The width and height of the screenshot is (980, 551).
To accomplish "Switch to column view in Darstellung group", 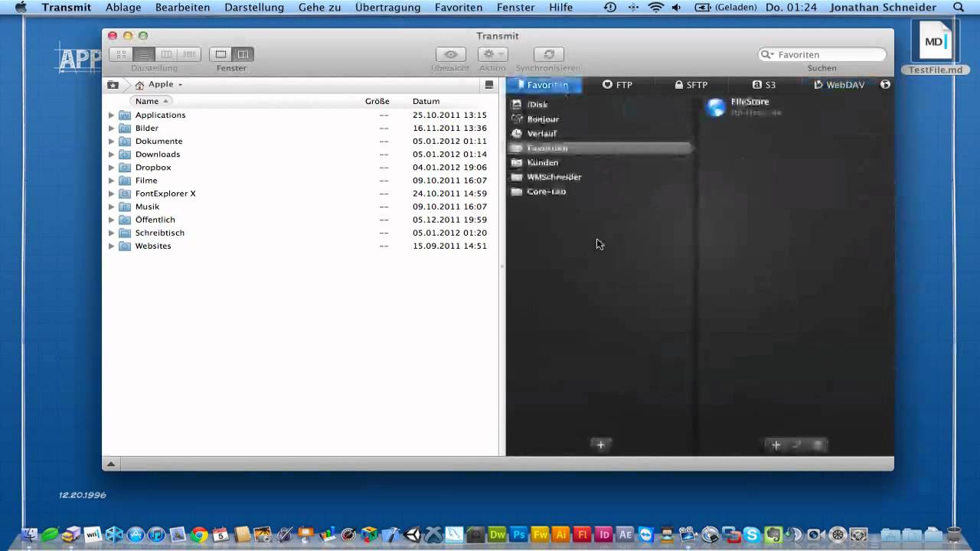I will tap(167, 54).
